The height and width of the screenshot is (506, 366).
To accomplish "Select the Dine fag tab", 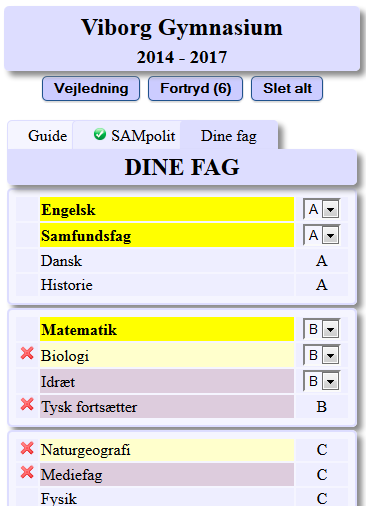I will pos(229,135).
